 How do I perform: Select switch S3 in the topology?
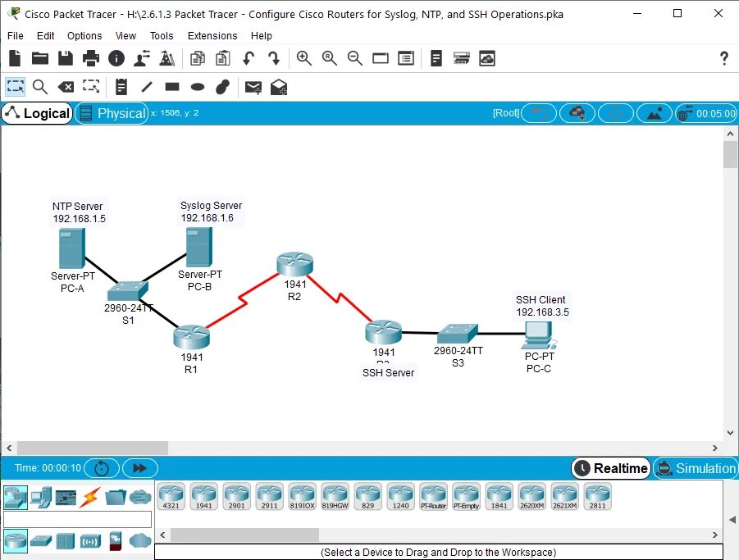(x=458, y=334)
